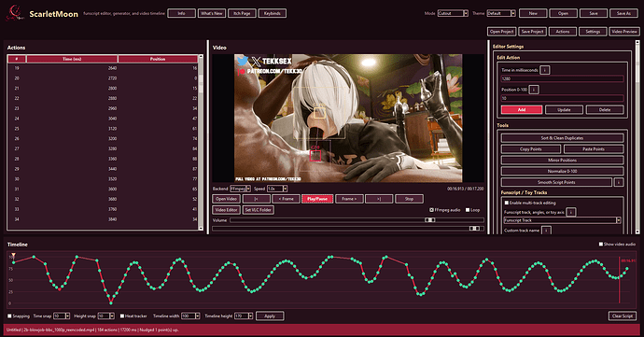Click the Save button
This screenshot has width=644, height=337.
tap(594, 13)
